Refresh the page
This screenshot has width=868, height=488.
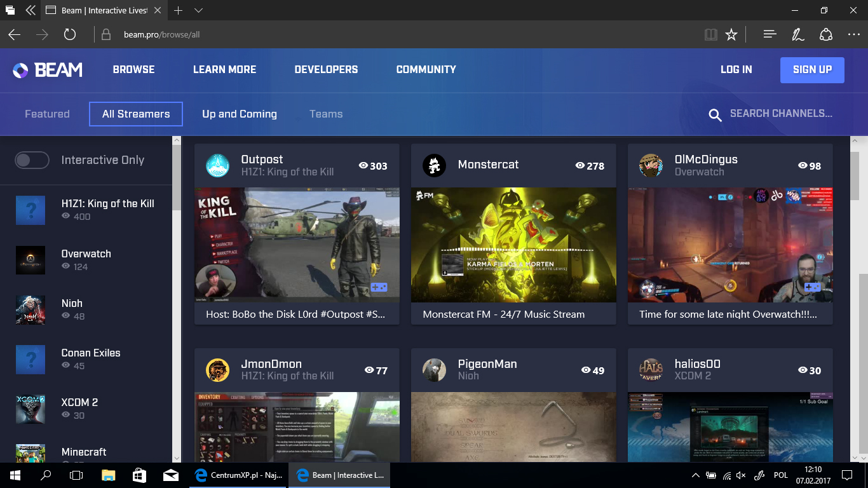[x=70, y=34]
